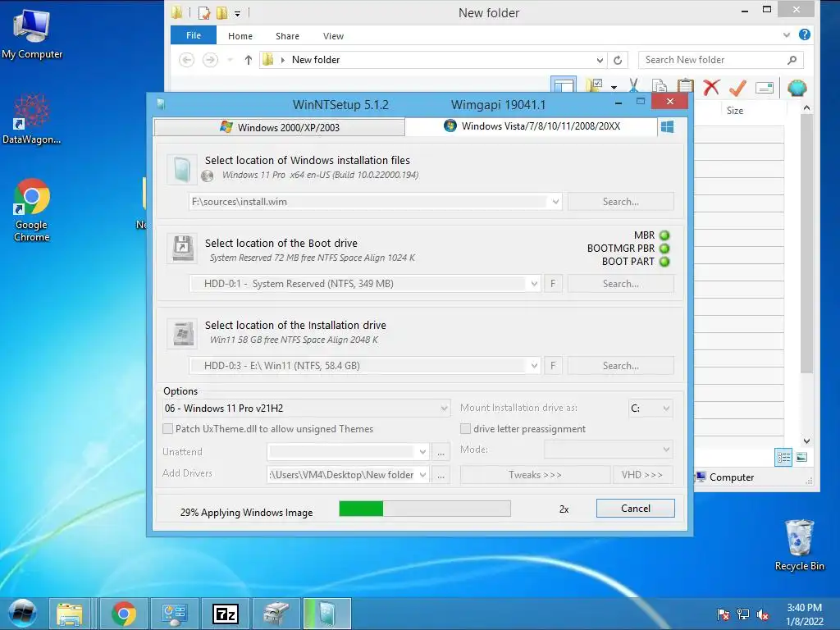Open the VHD >>> panel
The height and width of the screenshot is (630, 840).
pos(642,475)
